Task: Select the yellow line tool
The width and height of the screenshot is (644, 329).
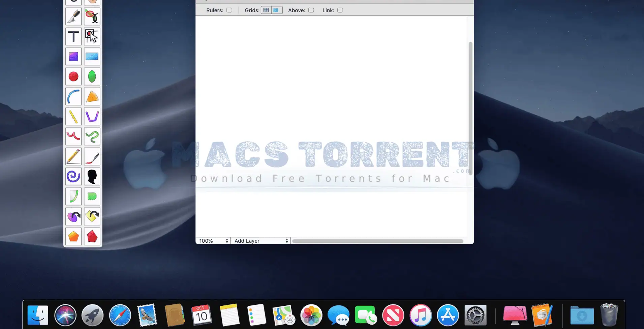Action: pos(73,117)
